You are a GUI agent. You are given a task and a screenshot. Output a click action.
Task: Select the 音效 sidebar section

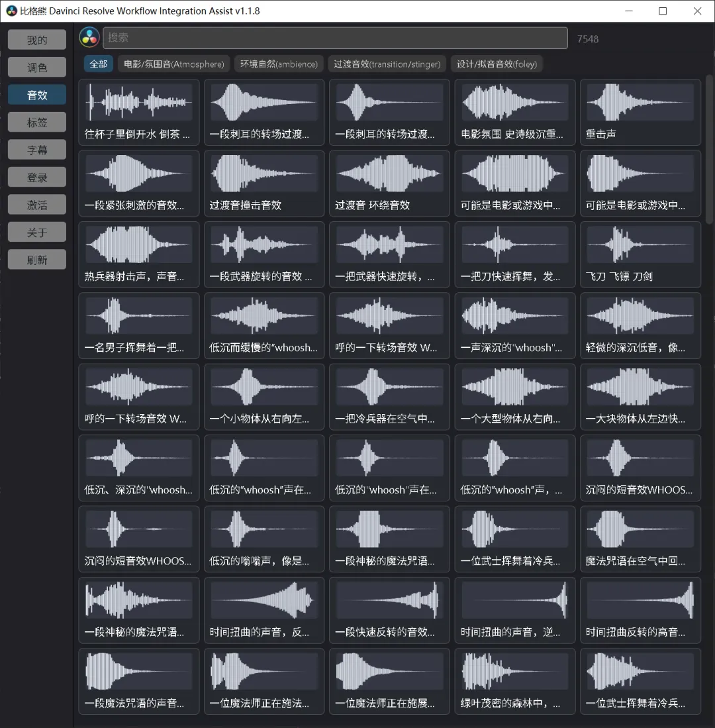tap(37, 95)
